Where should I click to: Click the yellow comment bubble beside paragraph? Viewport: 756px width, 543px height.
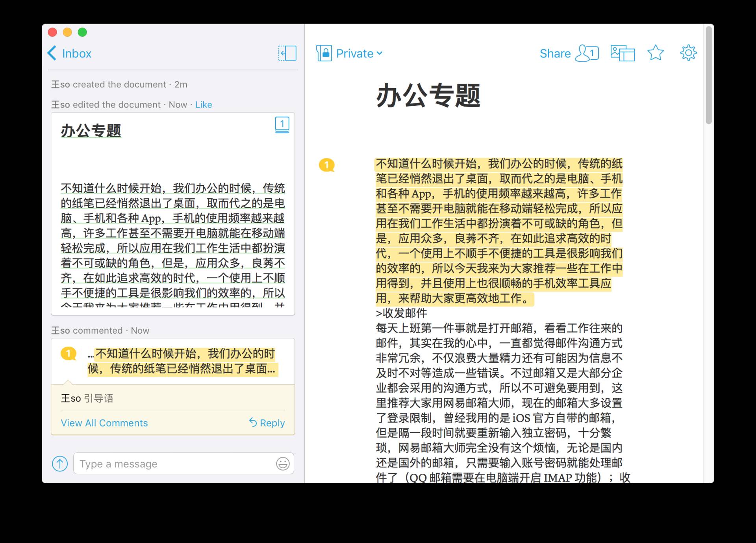click(326, 165)
